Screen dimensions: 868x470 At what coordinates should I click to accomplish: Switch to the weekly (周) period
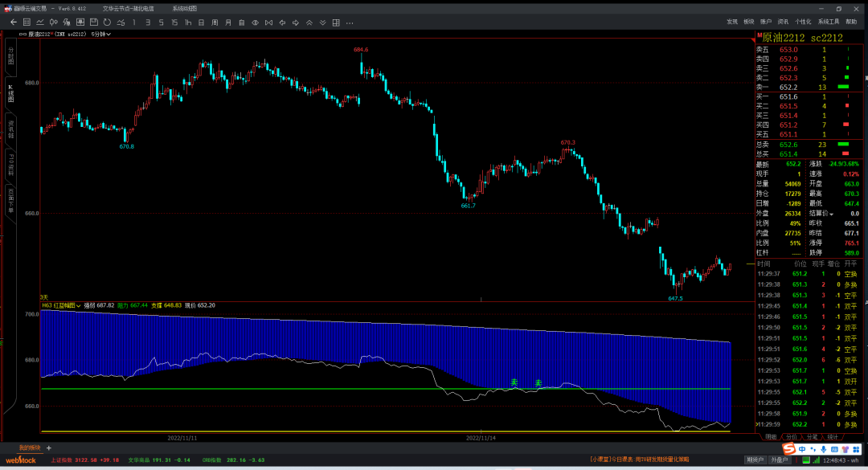pos(215,22)
